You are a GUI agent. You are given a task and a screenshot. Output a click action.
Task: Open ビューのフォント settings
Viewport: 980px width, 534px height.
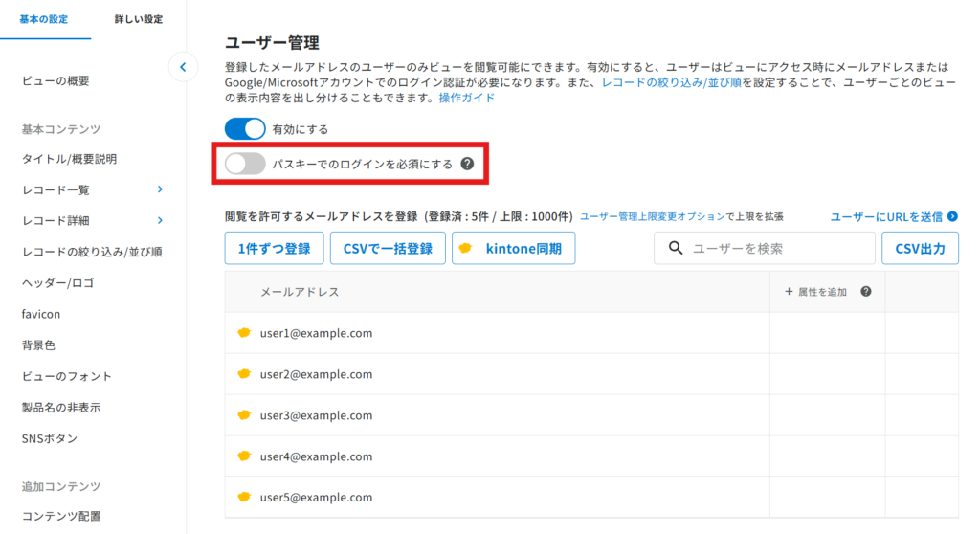point(66,376)
